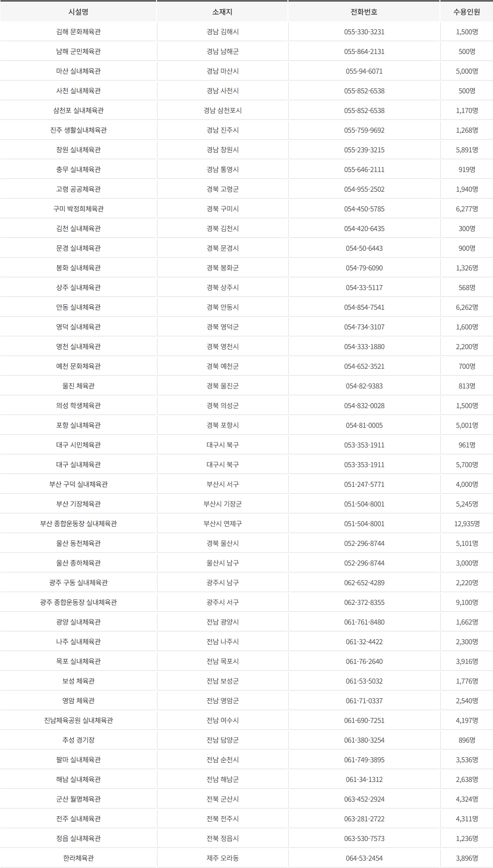
Task: Select the 구미 박정희체육관 cell
Action: pyautogui.click(x=78, y=209)
